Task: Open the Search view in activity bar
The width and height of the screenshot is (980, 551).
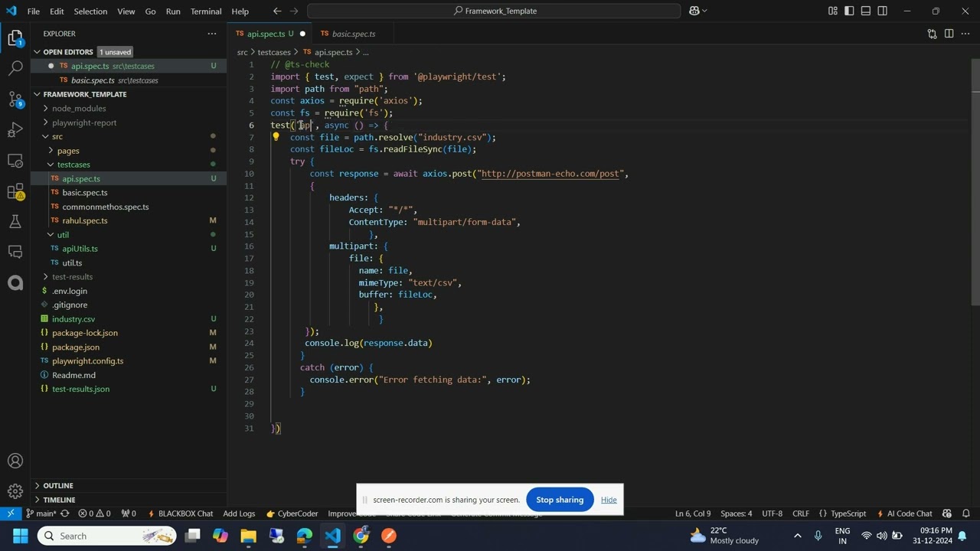Action: coord(15,69)
